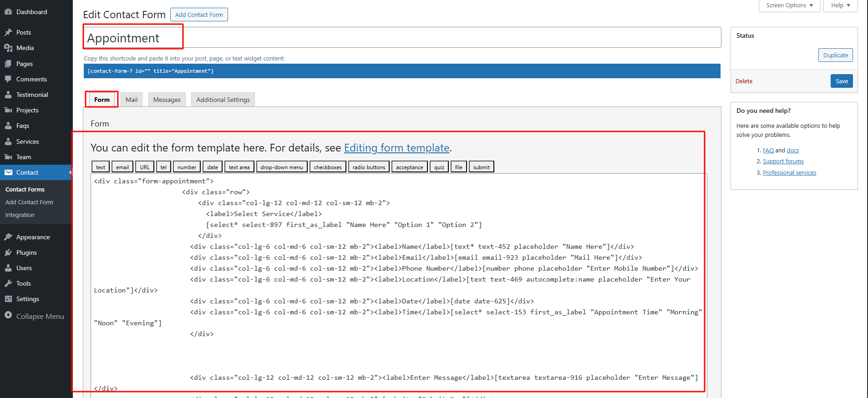
Task: Open the Editing form template link
Action: click(x=396, y=148)
